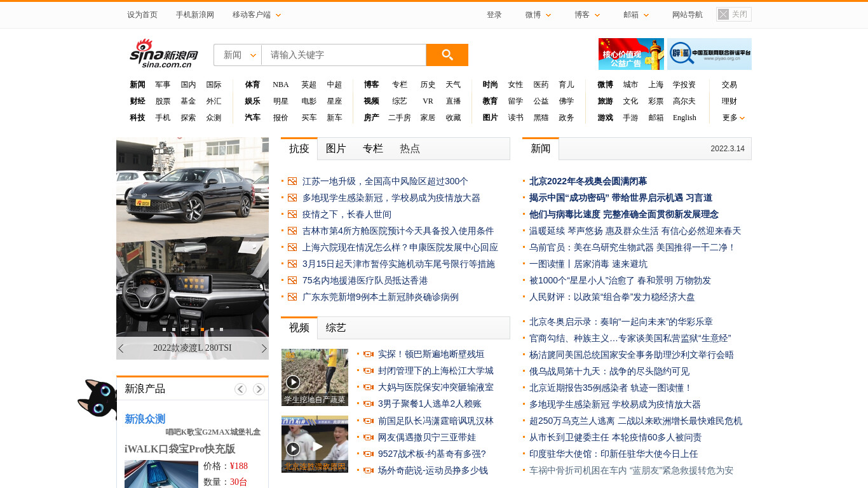Open the 体育 navigation category

tap(253, 85)
